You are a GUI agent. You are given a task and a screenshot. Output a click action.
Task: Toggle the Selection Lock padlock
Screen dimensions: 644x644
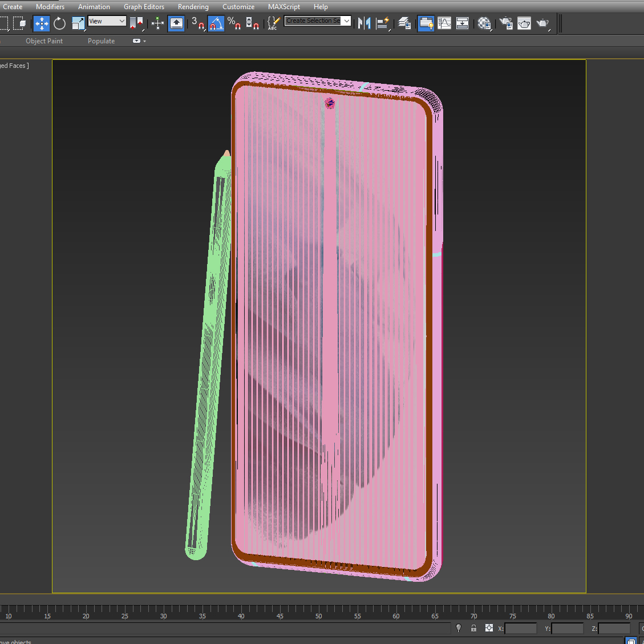pos(473,628)
